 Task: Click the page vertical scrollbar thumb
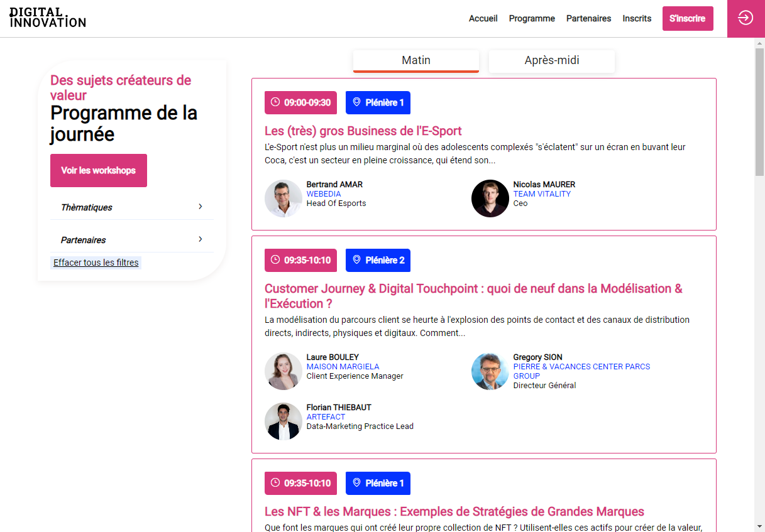pos(759,112)
